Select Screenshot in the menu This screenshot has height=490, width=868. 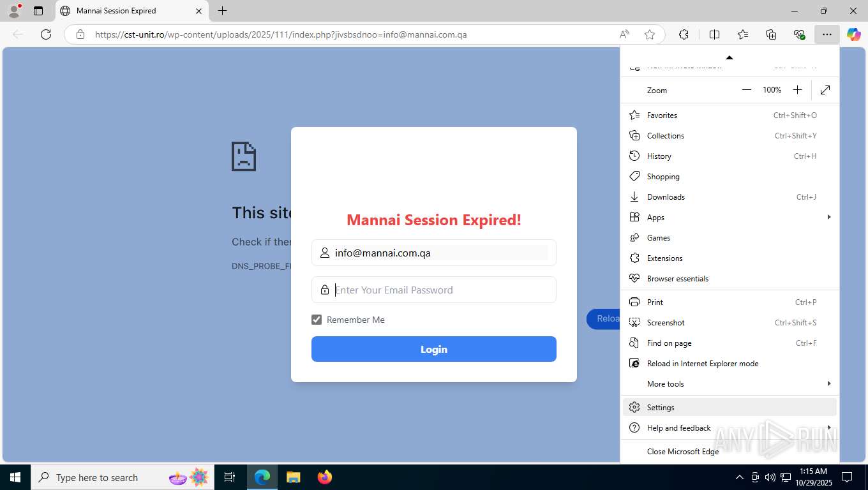[x=730, y=323]
